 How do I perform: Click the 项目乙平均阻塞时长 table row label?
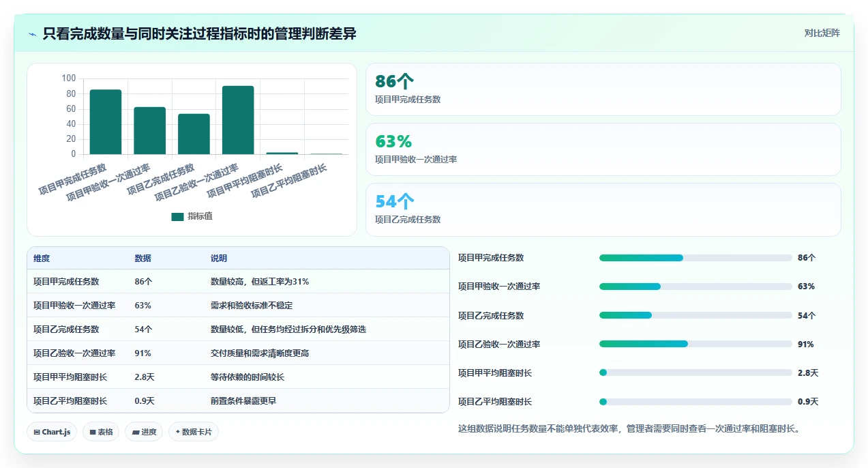tap(70, 401)
